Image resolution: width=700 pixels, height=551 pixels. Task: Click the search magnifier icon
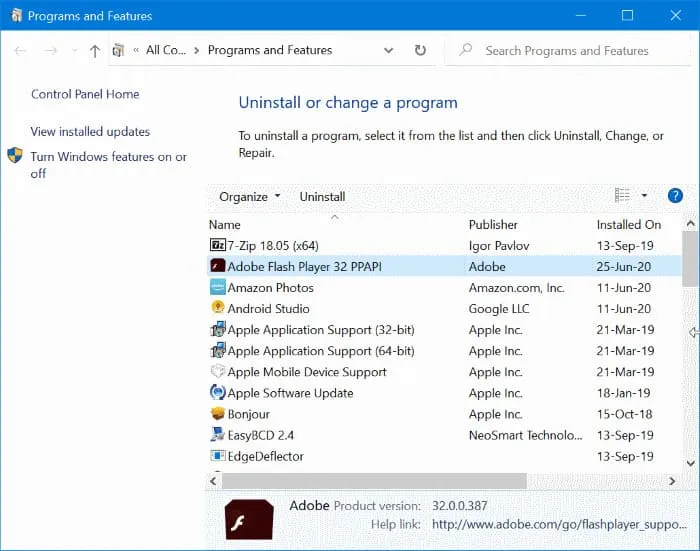click(x=466, y=50)
